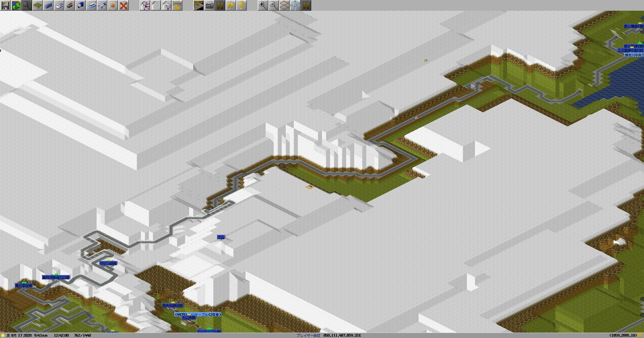Open the ヤビツ峠停 stop label
This screenshot has width=644, height=338.
[108, 263]
